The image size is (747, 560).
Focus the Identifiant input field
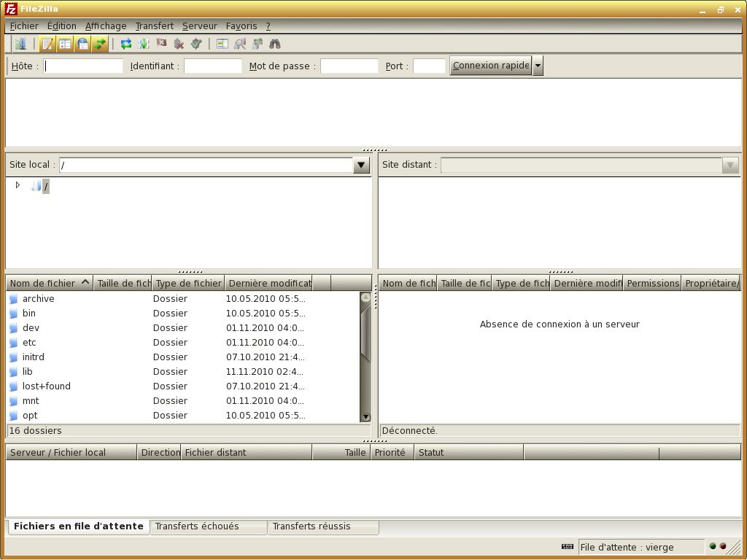click(x=213, y=66)
